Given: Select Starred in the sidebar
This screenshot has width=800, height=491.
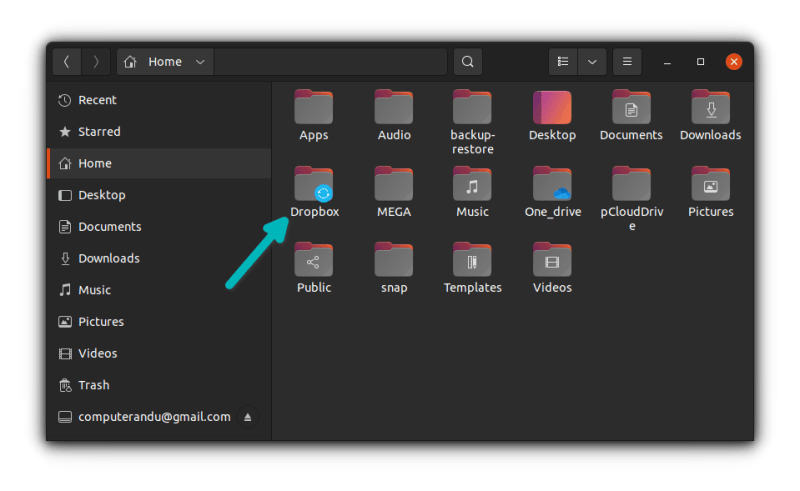Looking at the screenshot, I should point(99,132).
